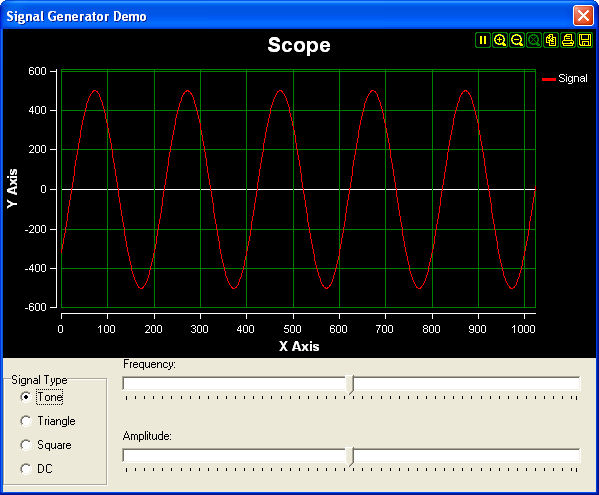Click the Frequency slider track right of thumb
The width and height of the screenshot is (599, 495).
point(467,383)
